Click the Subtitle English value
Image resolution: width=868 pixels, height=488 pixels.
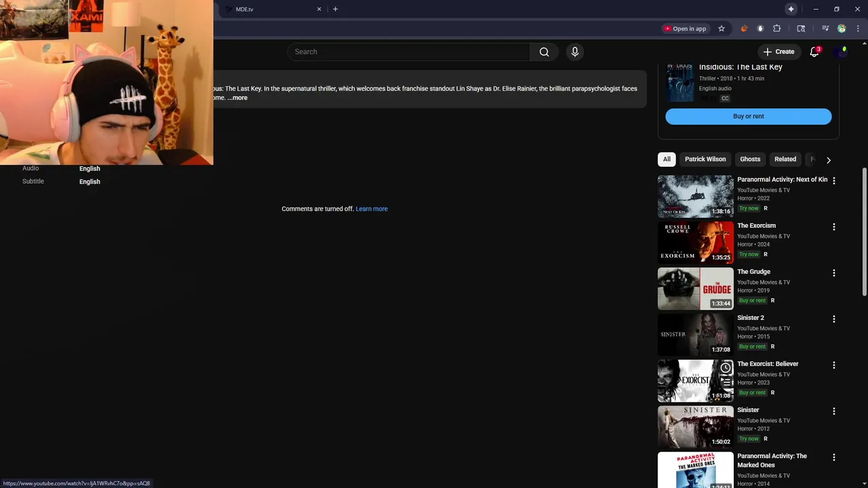coord(90,182)
